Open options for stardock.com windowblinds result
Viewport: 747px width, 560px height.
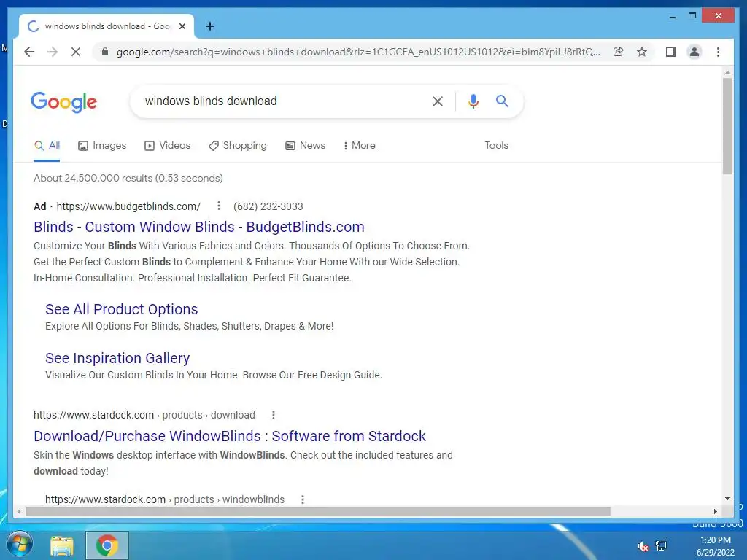click(x=303, y=499)
